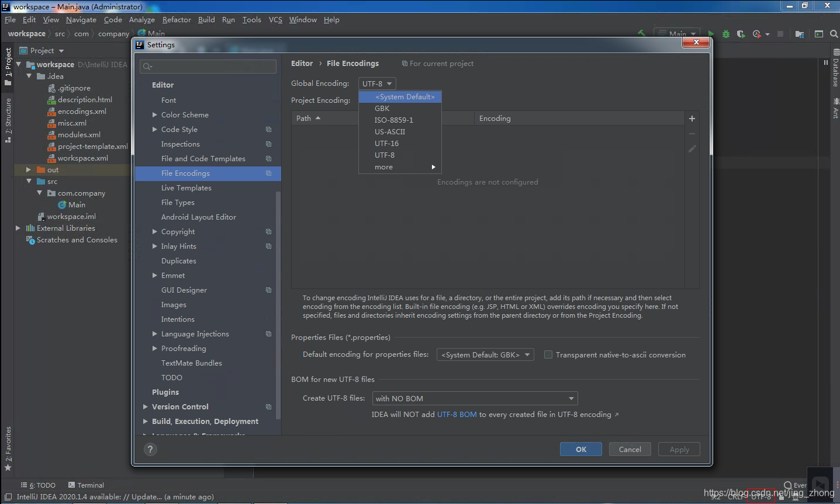Image resolution: width=840 pixels, height=504 pixels.
Task: Open the Database tool window tab
Action: [x=835, y=69]
